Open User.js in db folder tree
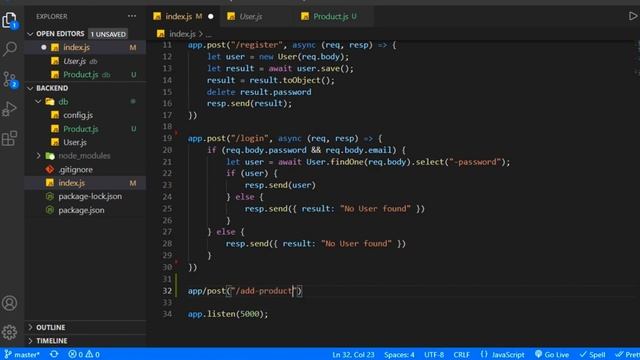This screenshot has height=360, width=640. [85, 142]
